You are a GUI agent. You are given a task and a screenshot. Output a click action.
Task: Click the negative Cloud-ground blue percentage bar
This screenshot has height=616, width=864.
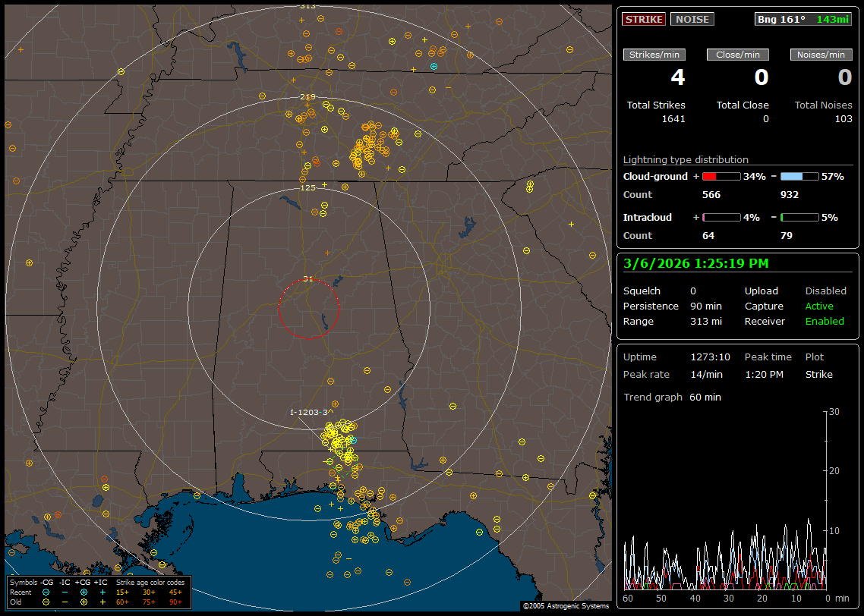[799, 176]
